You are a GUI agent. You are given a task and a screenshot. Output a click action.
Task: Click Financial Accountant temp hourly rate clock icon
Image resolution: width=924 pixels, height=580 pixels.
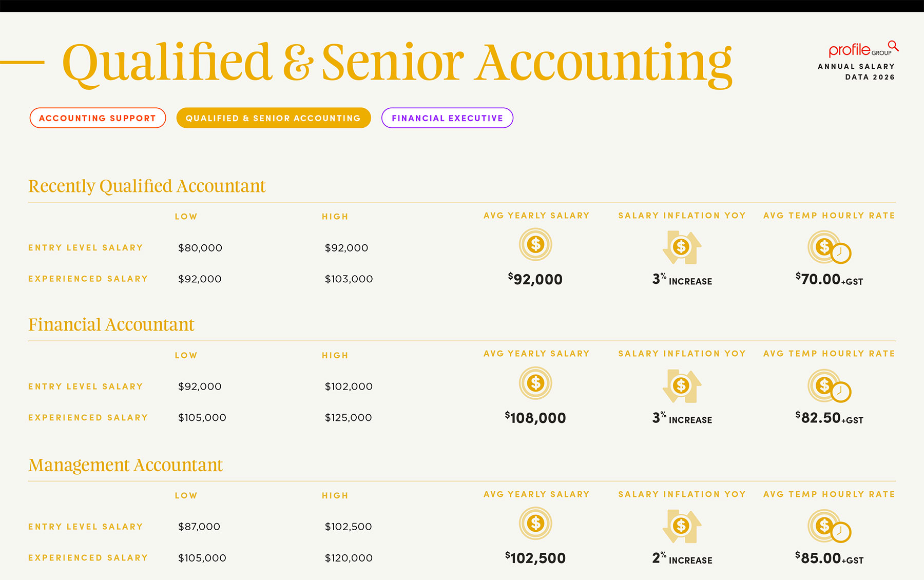[x=829, y=386]
